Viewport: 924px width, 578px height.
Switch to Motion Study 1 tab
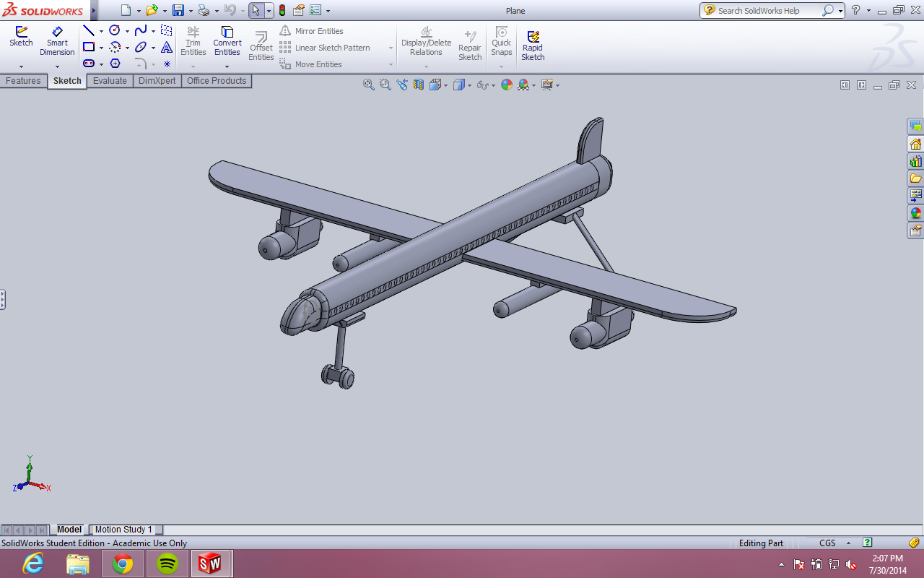click(x=123, y=530)
